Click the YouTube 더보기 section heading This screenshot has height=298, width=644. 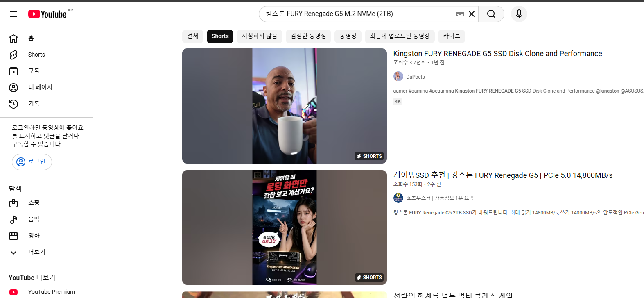(32, 278)
